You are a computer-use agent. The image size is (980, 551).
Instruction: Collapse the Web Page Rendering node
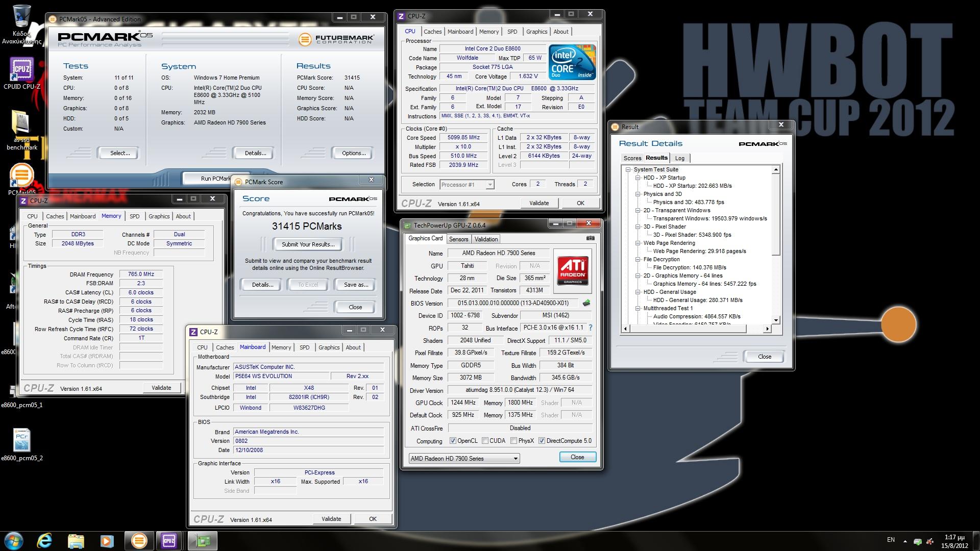tap(638, 243)
